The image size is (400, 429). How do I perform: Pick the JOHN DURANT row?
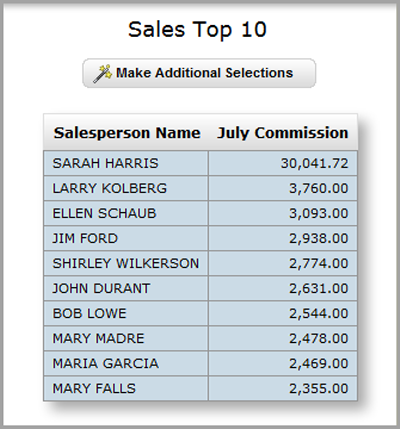[x=200, y=288]
